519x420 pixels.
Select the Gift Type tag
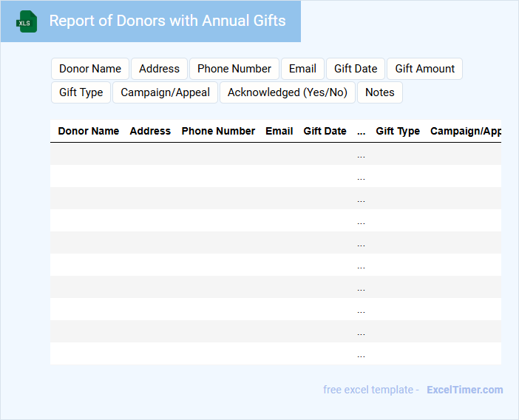(81, 92)
